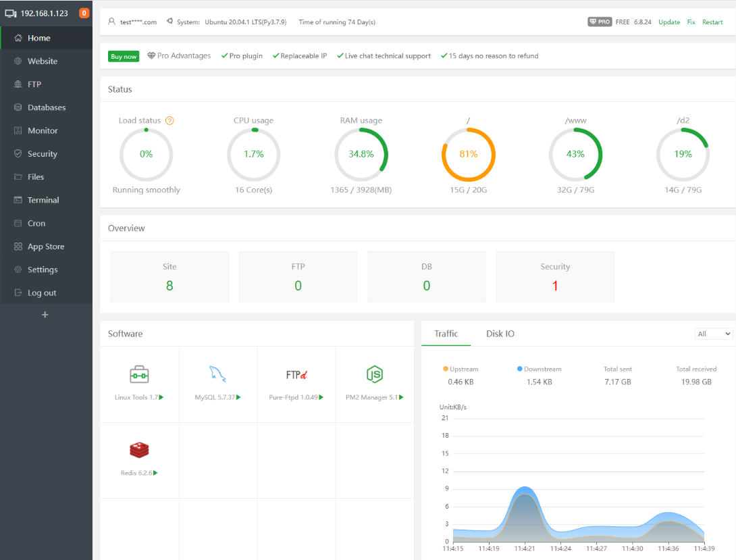Click the Fix link
This screenshot has height=560, width=736.
[x=691, y=22]
